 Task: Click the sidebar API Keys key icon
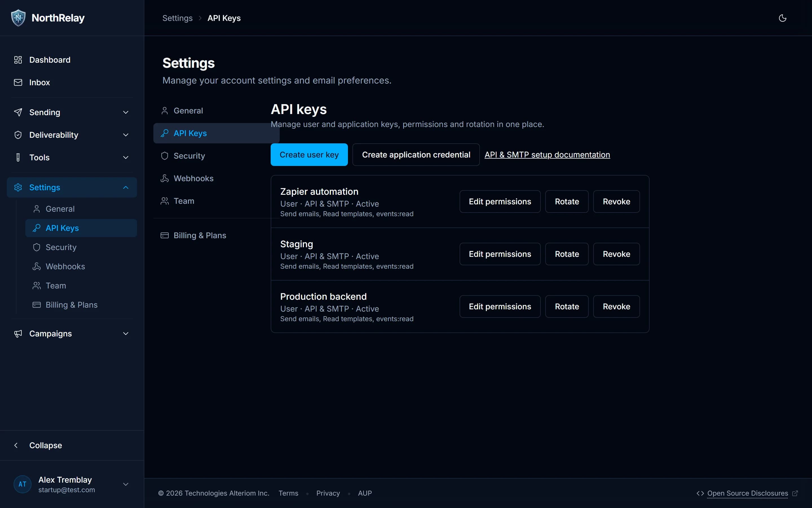point(37,228)
